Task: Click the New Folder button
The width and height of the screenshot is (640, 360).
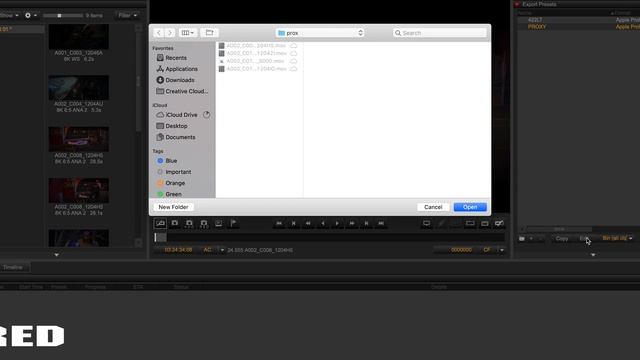Action: (173, 207)
